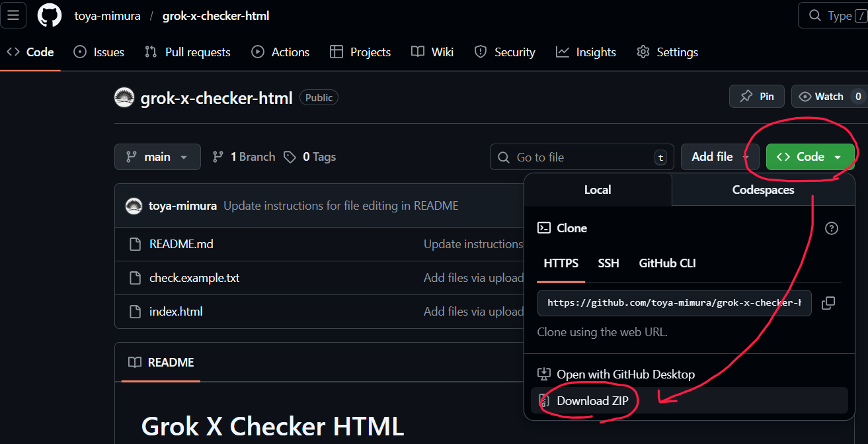868x444 pixels.
Task: Pin this repository with Pin button
Action: (x=756, y=97)
